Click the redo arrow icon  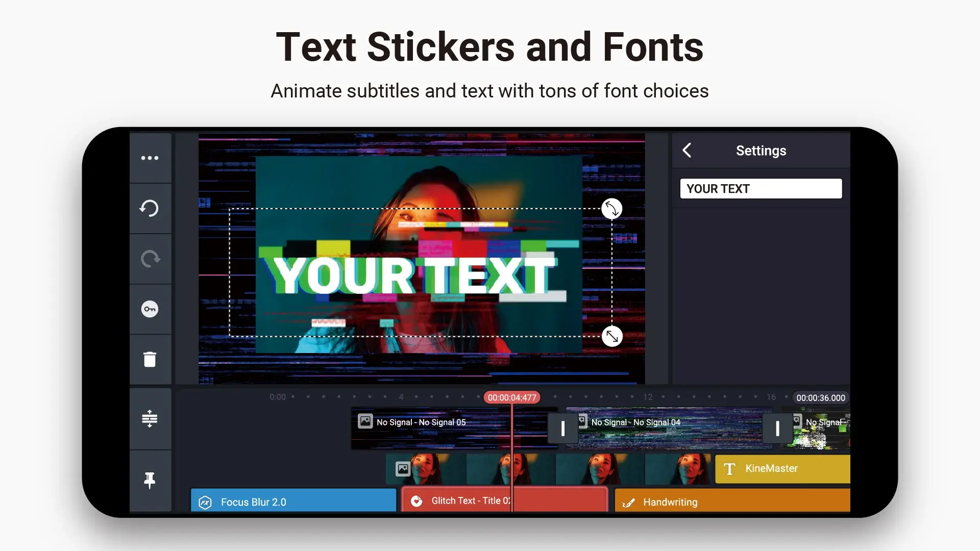pos(150,259)
